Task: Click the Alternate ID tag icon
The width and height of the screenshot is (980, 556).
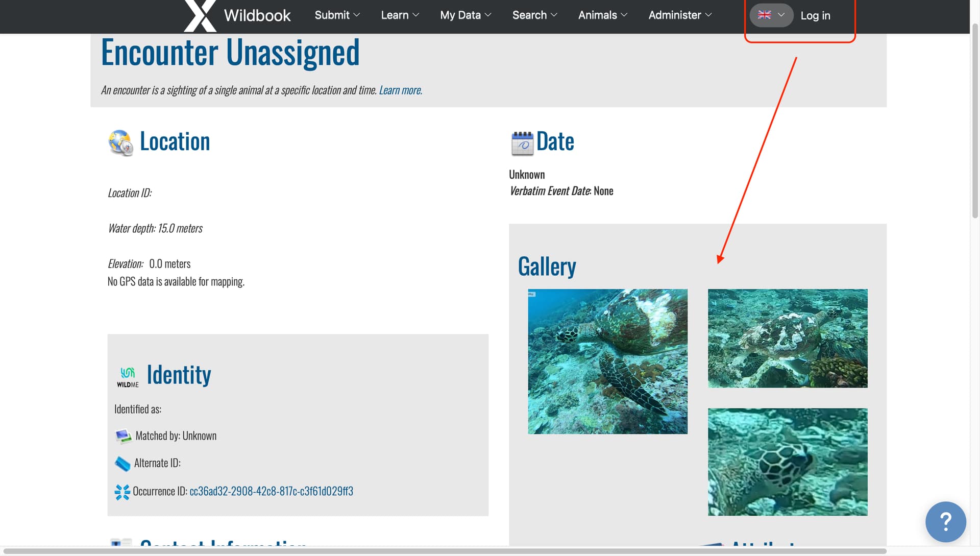Action: coord(122,464)
